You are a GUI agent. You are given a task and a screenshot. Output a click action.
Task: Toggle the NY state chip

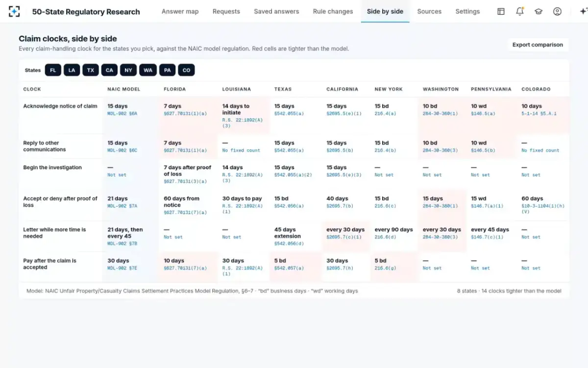pos(128,70)
